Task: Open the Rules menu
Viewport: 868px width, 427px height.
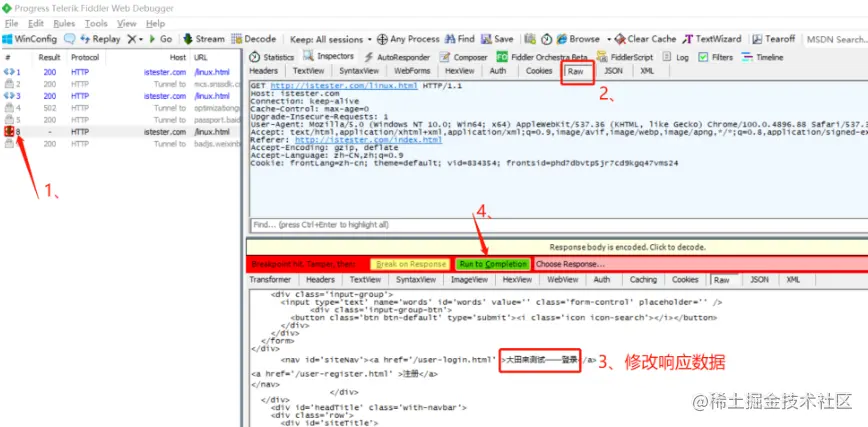Action: [64, 23]
